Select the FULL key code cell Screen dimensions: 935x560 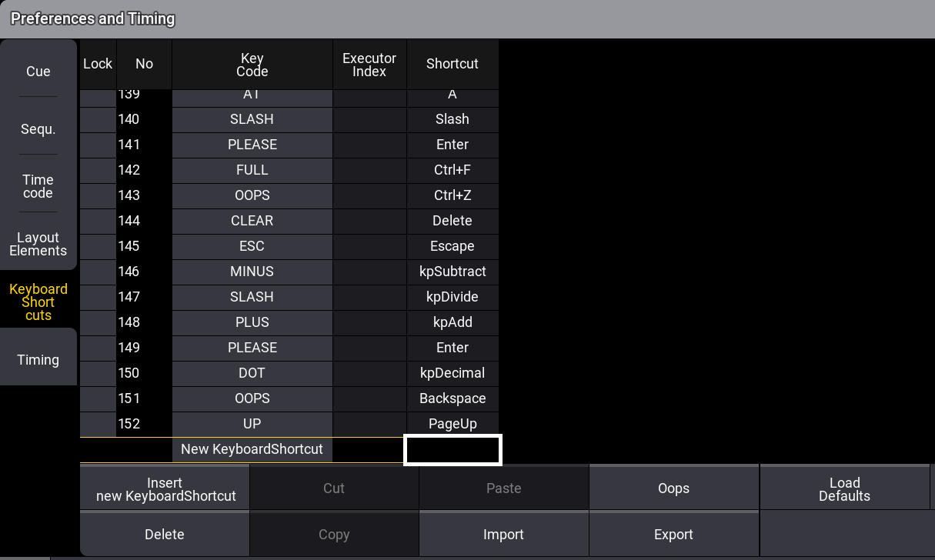click(252, 170)
